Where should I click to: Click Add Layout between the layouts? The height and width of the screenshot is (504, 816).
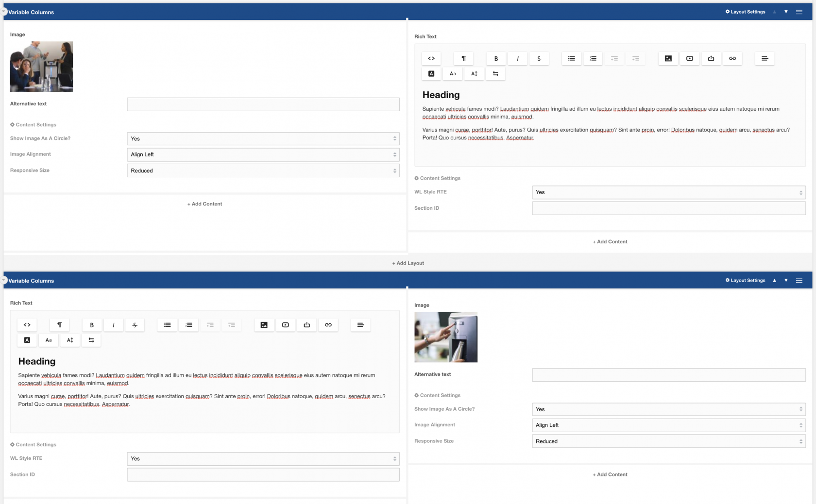pos(408,263)
